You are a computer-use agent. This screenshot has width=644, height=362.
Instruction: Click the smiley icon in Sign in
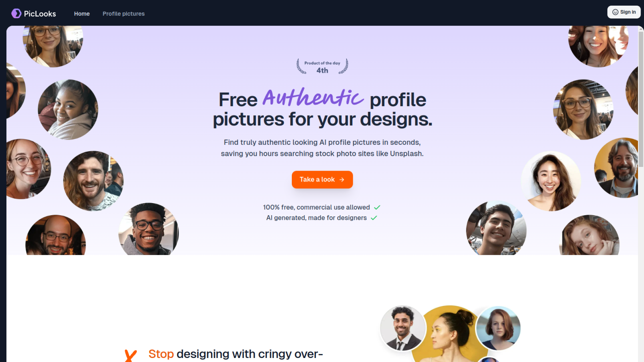[615, 12]
